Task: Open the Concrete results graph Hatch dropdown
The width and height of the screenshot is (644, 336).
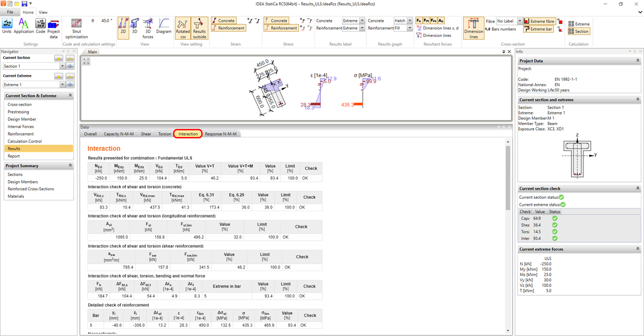Action: (410, 21)
